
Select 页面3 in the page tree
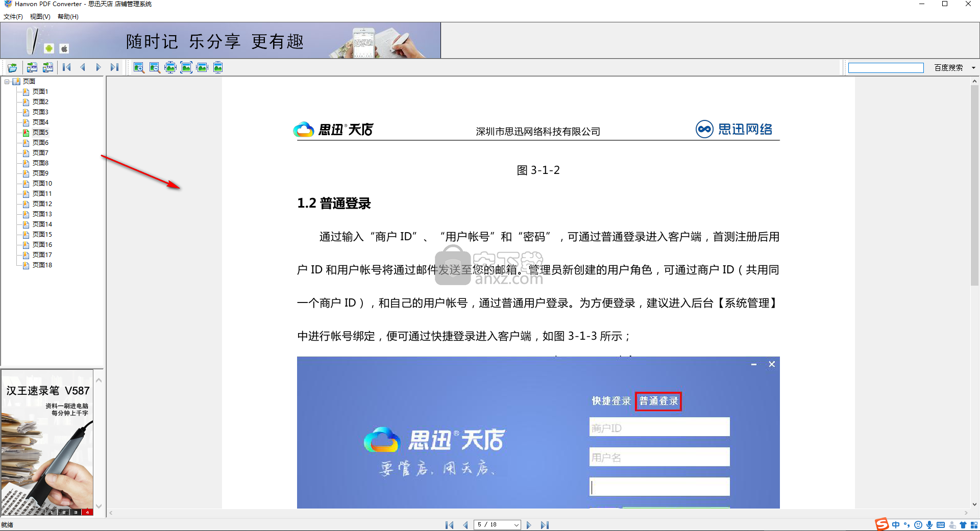[40, 112]
